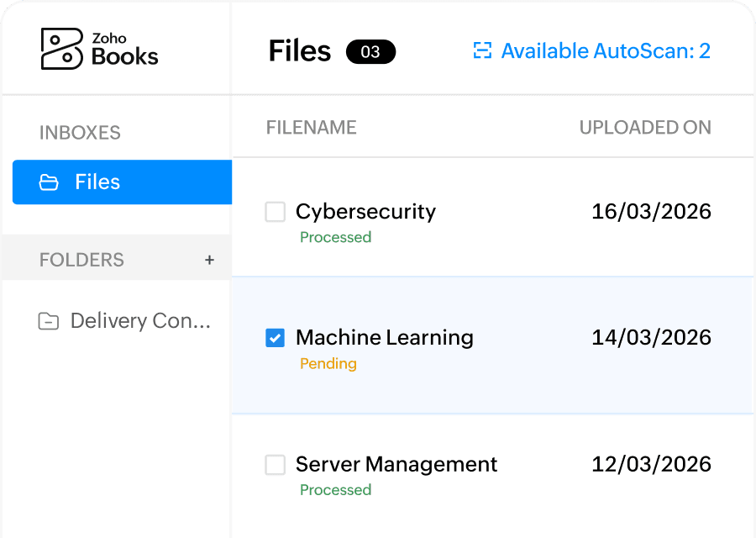Open the Cybersecurity file

click(x=365, y=212)
